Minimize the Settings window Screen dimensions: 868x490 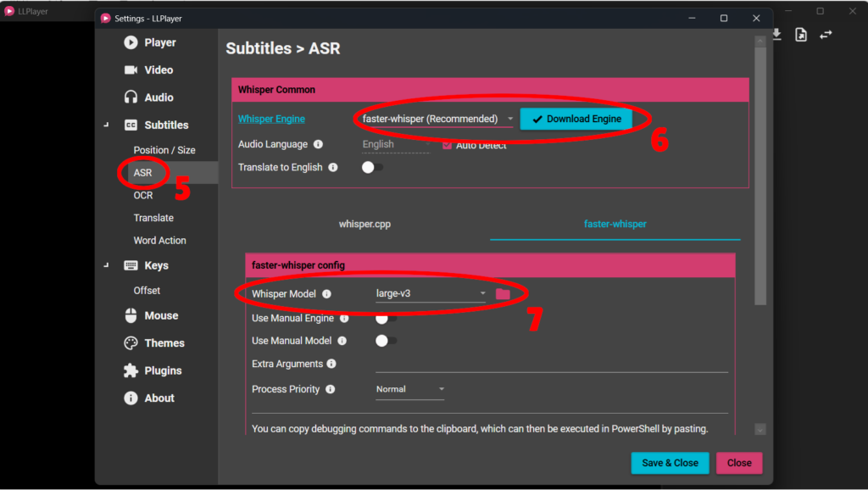click(x=692, y=19)
